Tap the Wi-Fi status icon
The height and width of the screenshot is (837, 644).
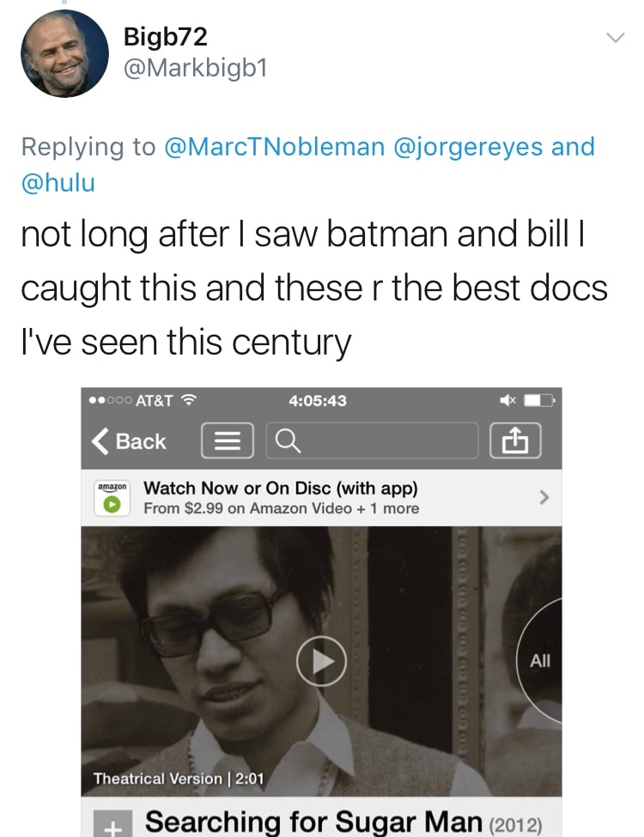(190, 401)
